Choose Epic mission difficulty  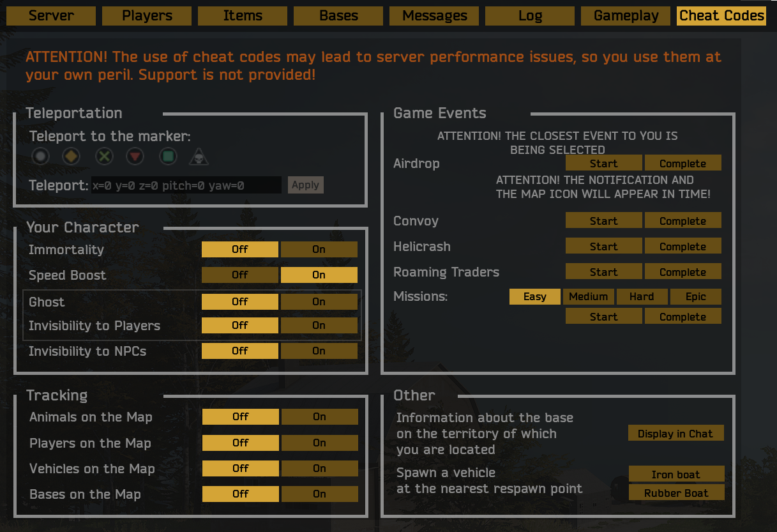click(696, 297)
